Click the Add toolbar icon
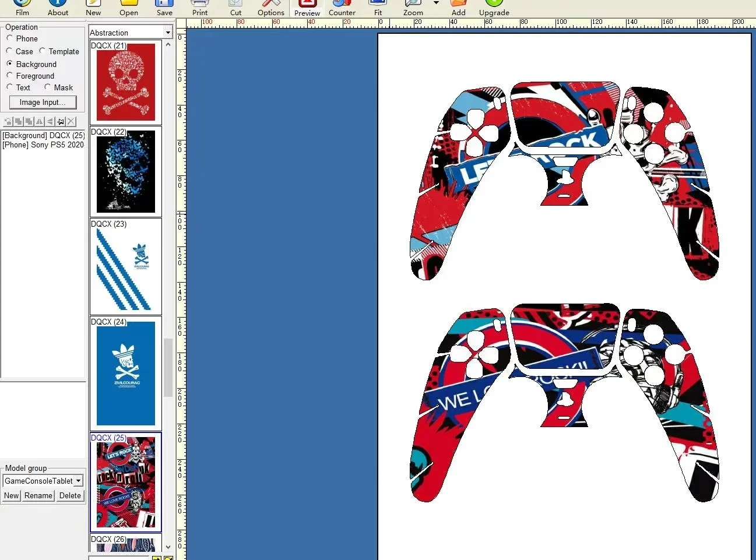This screenshot has height=560, width=756. click(459, 8)
